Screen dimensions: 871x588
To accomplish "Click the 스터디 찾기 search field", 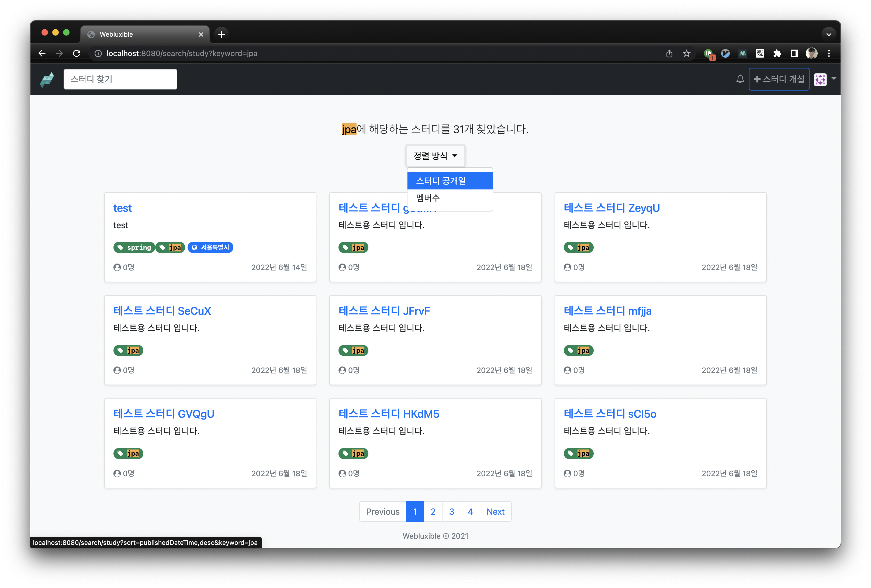I will pyautogui.click(x=120, y=79).
